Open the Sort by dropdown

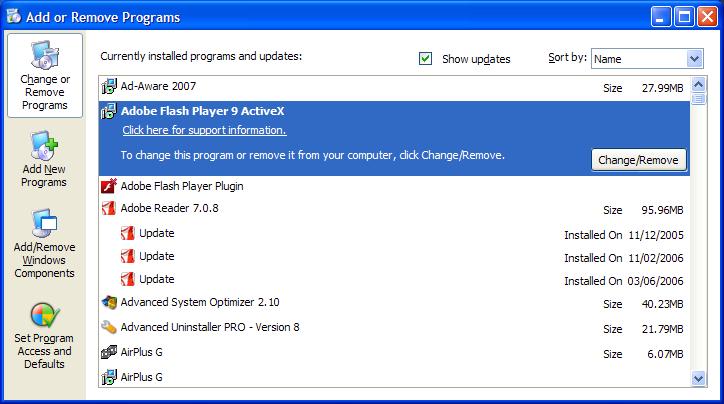click(694, 59)
